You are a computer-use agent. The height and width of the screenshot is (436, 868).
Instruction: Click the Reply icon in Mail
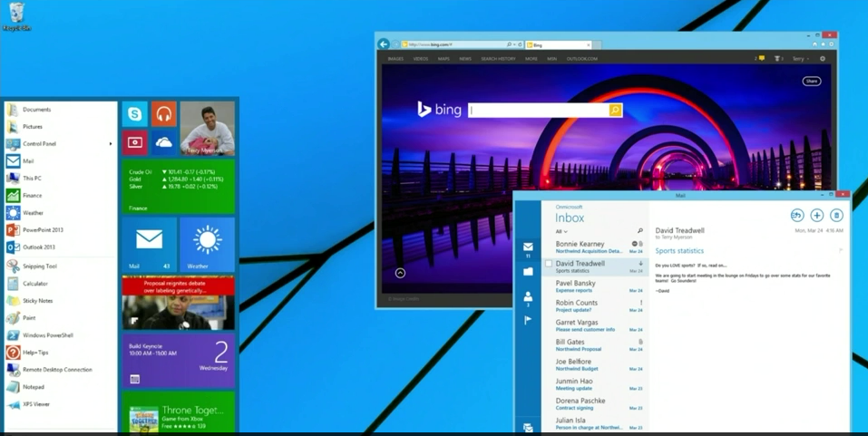[x=796, y=215]
